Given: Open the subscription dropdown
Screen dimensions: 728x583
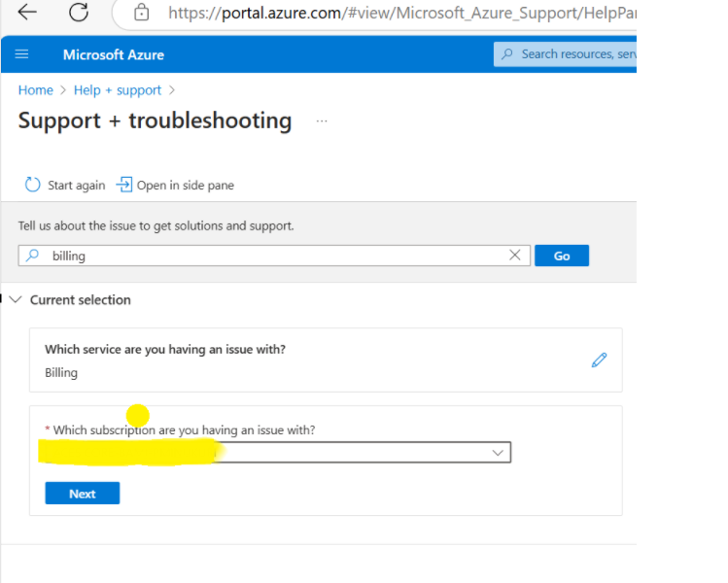Looking at the screenshot, I should (x=278, y=452).
